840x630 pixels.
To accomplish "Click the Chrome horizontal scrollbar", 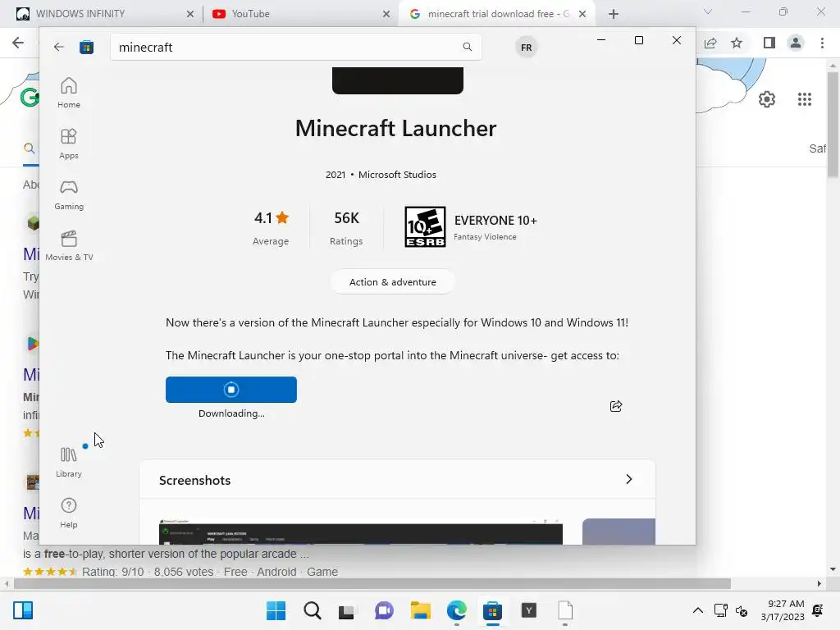I will pyautogui.click(x=372, y=583).
